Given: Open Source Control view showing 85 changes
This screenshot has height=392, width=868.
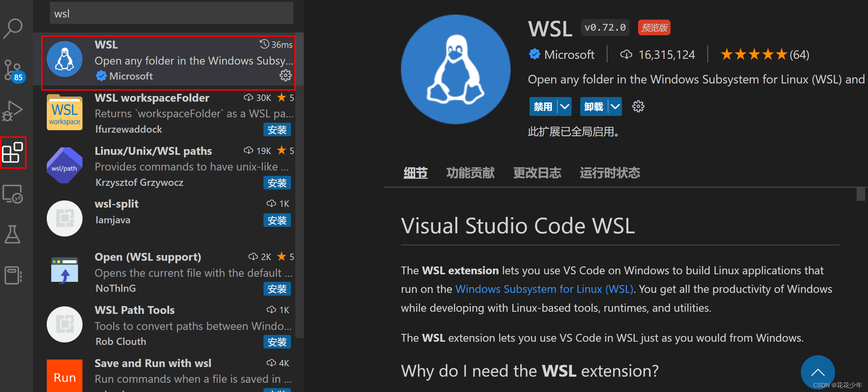Looking at the screenshot, I should (13, 70).
